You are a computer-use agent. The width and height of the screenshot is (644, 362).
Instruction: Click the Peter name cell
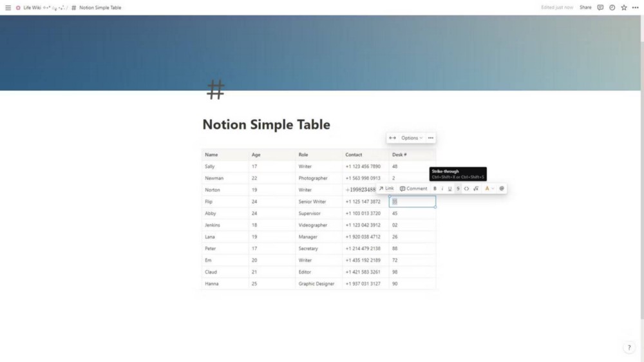[x=225, y=249]
